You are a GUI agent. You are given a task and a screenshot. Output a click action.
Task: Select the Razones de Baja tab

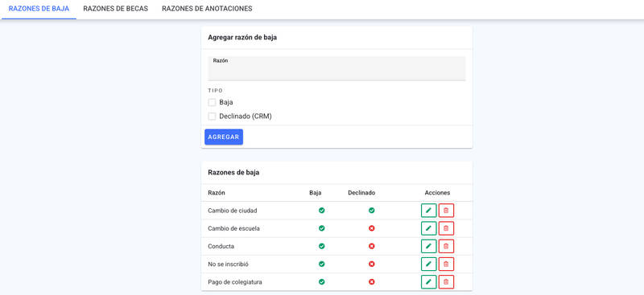click(x=39, y=9)
